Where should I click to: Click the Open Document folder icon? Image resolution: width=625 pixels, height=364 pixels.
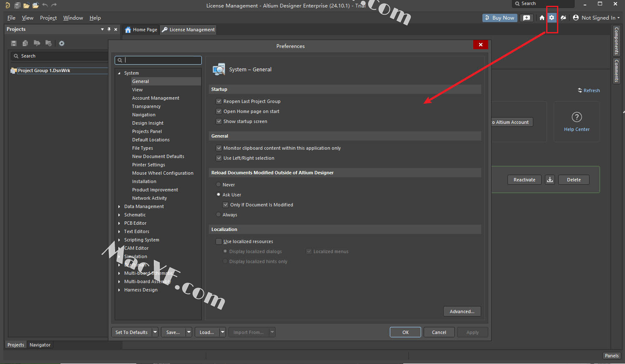[26, 5]
